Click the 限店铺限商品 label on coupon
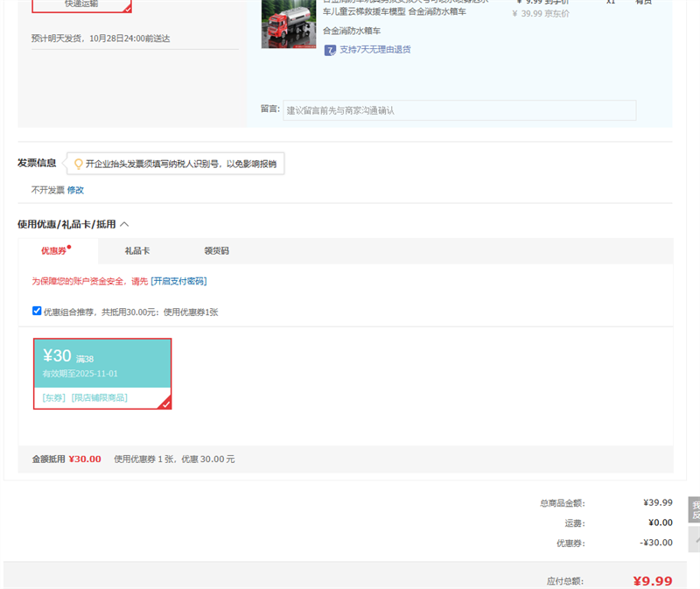The width and height of the screenshot is (700, 589). [x=99, y=397]
